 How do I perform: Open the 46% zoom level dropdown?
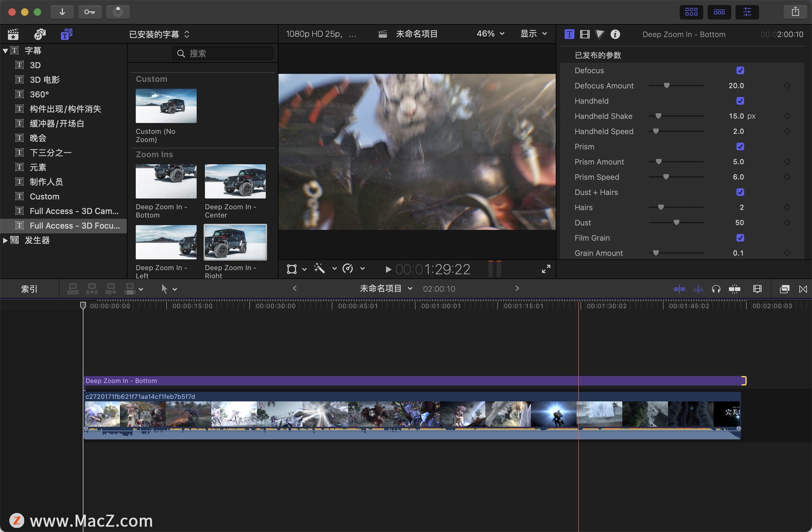490,34
